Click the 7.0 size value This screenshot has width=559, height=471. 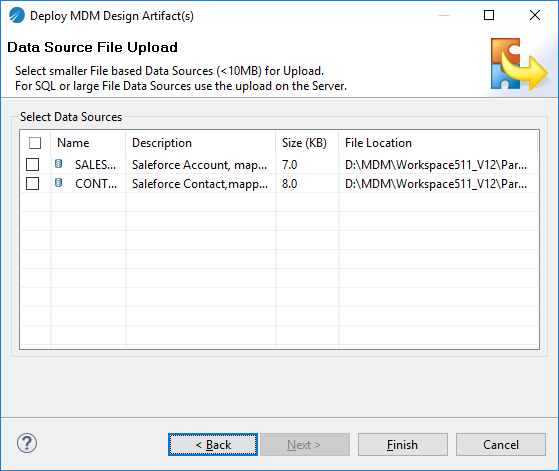[289, 165]
